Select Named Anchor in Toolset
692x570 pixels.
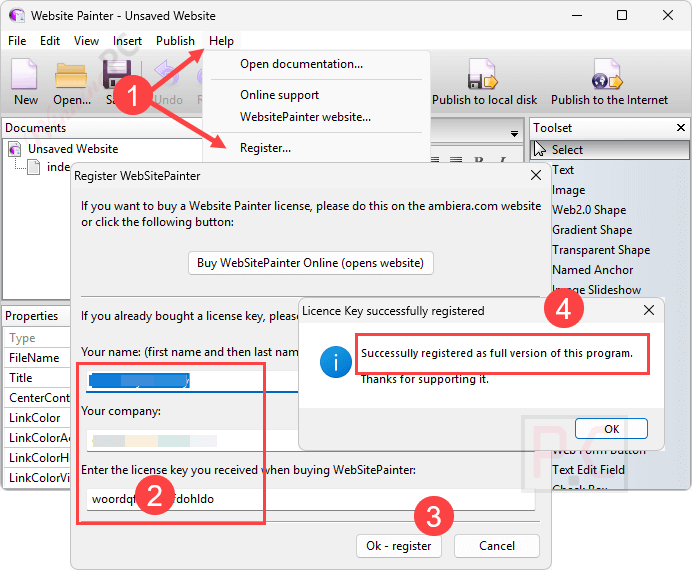point(593,270)
